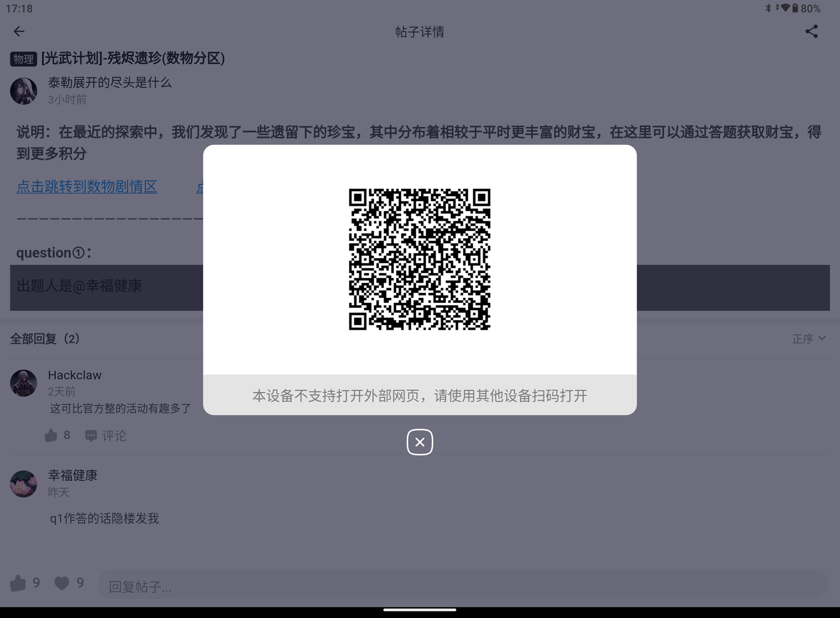Select the popup notice 本设备不支持打开外部网页
Viewport: 840px width, 618px height.
420,396
